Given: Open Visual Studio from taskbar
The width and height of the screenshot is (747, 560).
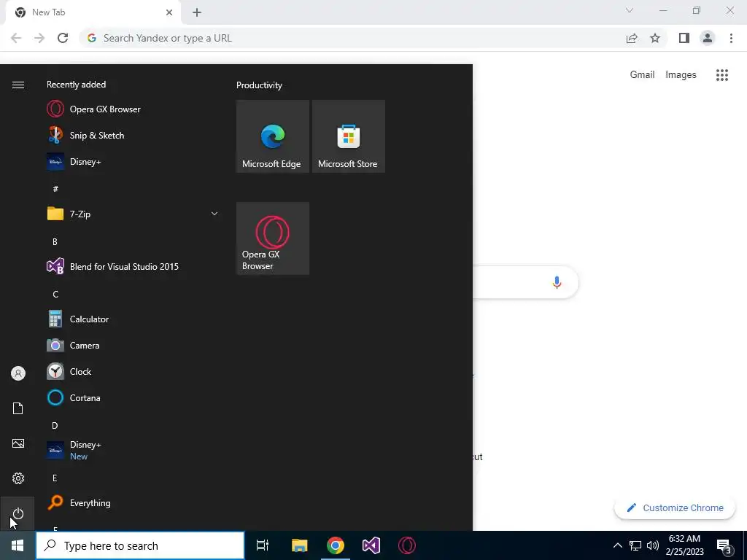Looking at the screenshot, I should pos(371,545).
